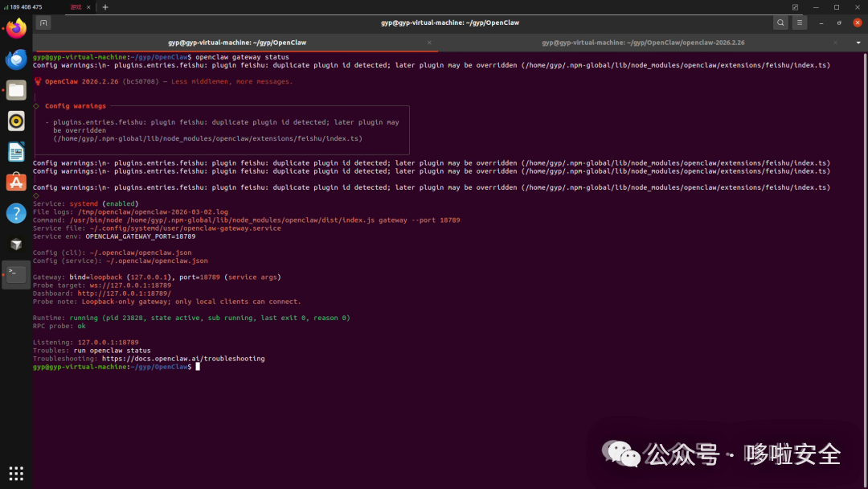Open a new terminal tab with the header button

coord(43,23)
